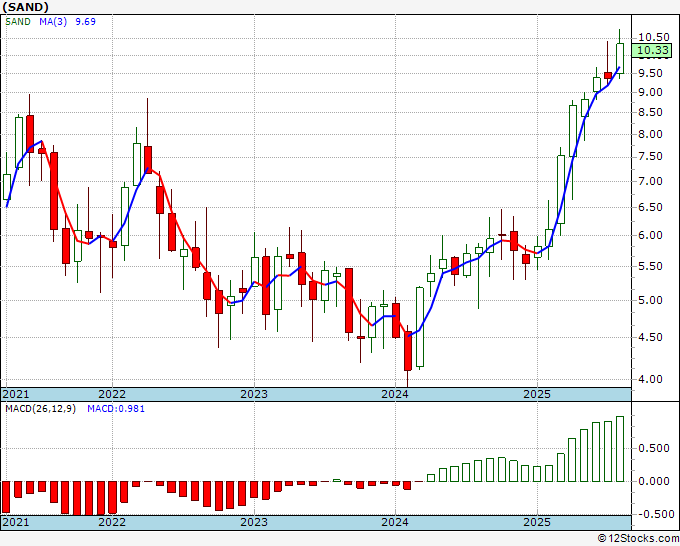Click 2023 on the price chart timeline

point(254,394)
